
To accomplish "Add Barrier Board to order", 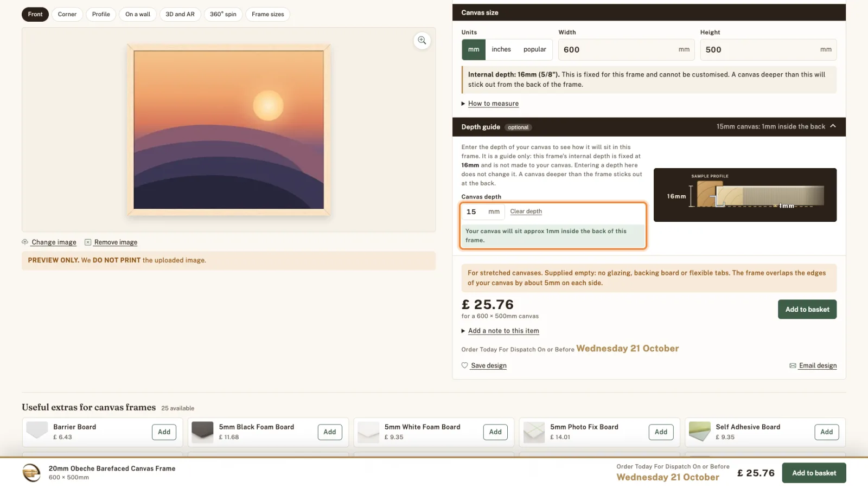I will pos(164,432).
